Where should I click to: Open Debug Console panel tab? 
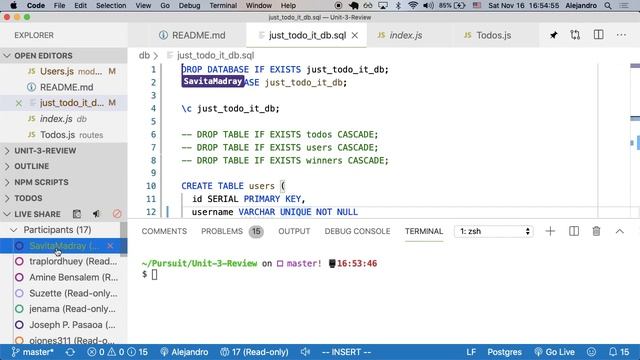pos(358,231)
